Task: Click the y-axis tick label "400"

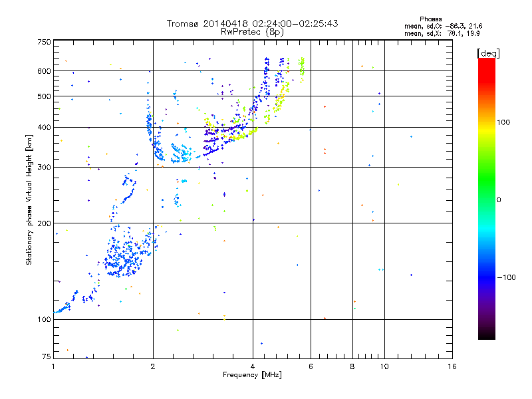Action: [x=44, y=128]
